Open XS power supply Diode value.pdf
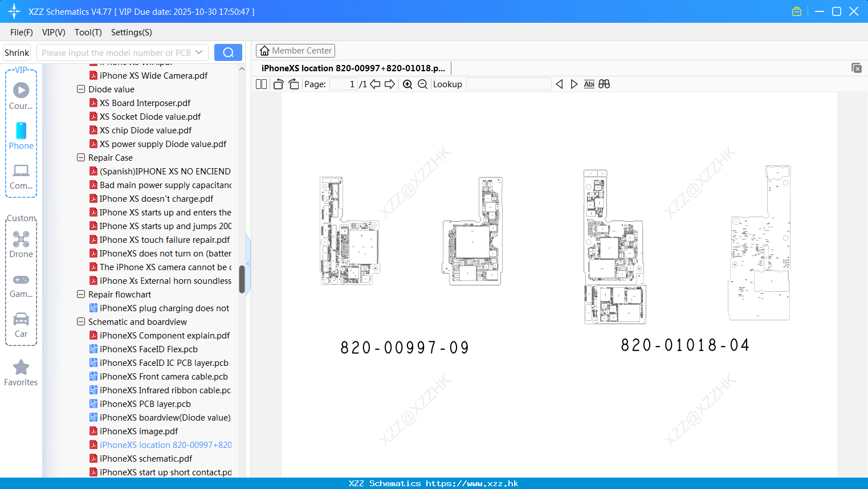This screenshot has width=868, height=489. click(163, 144)
